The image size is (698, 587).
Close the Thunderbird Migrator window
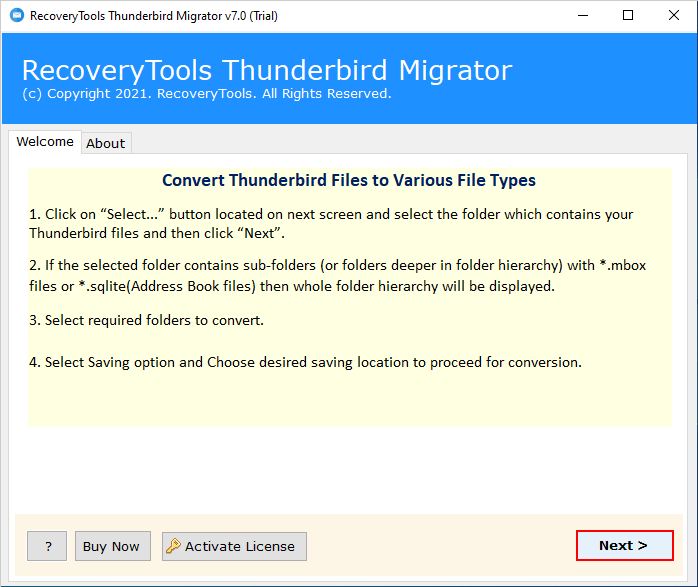point(674,16)
